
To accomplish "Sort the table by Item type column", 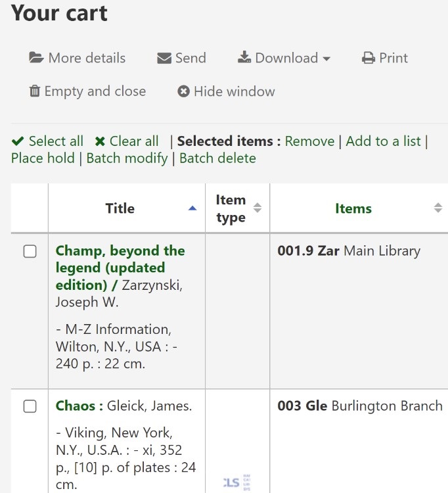I will [231, 208].
